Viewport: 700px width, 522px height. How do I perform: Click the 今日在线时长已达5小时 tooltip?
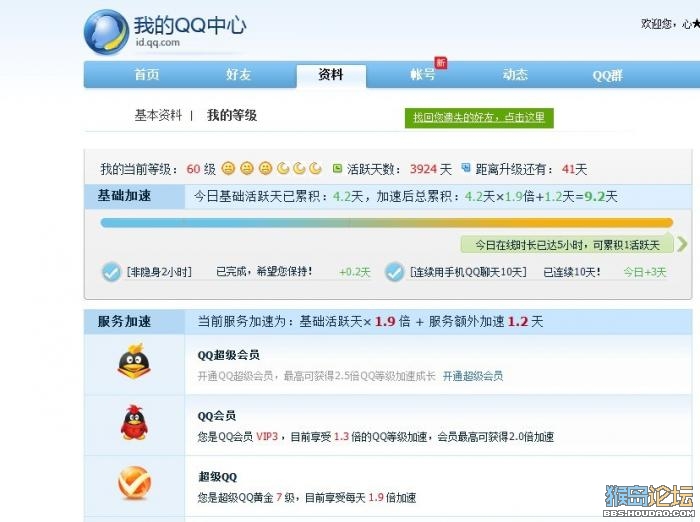click(567, 245)
